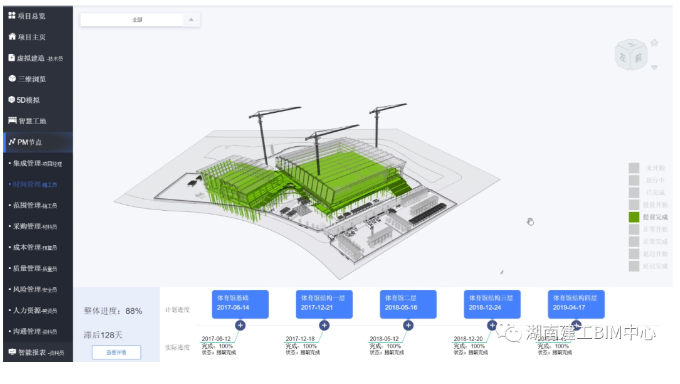Toggle the 提前开始 legend swatch
Screen dimensions: 680x384
[634, 204]
